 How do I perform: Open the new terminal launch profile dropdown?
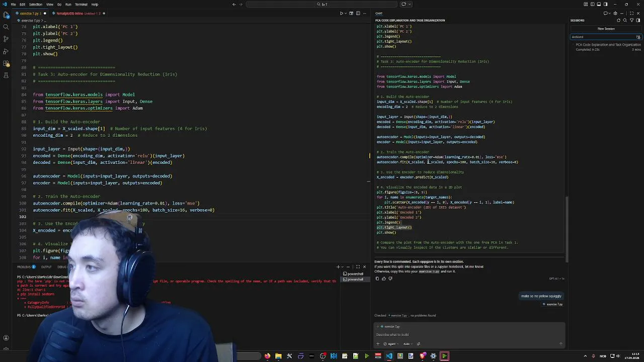(x=343, y=267)
